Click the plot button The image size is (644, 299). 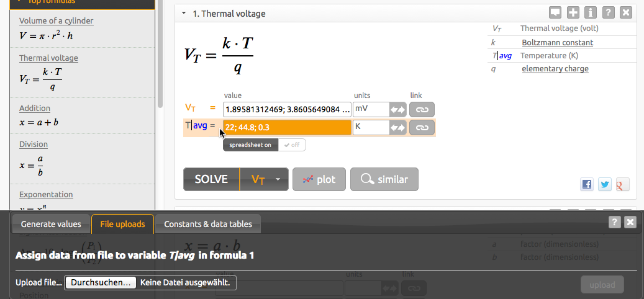click(319, 179)
